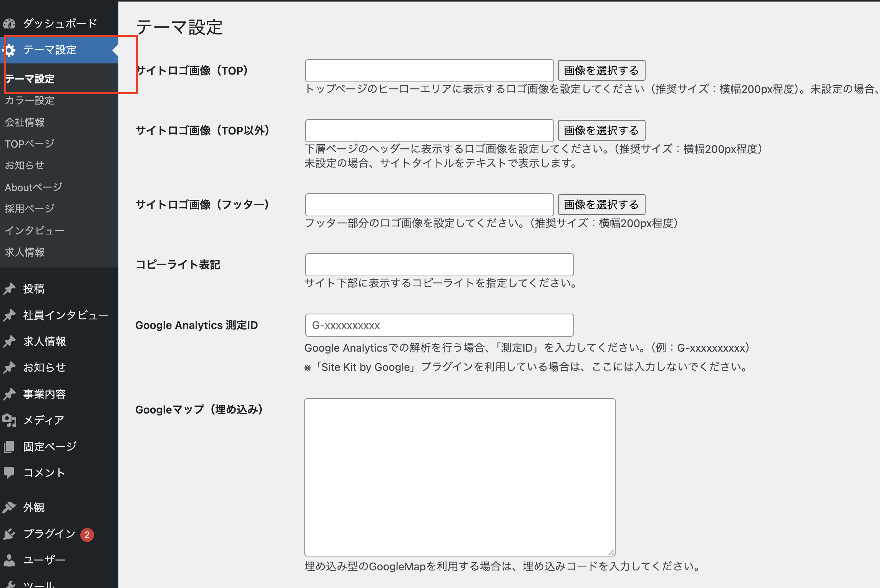Image resolution: width=880 pixels, height=588 pixels.
Task: Go to カラー設定 submenu
Action: [30, 101]
